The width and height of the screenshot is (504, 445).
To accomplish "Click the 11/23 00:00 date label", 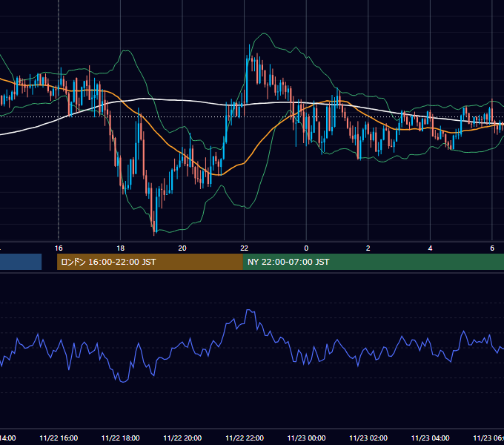I will pos(306,438).
